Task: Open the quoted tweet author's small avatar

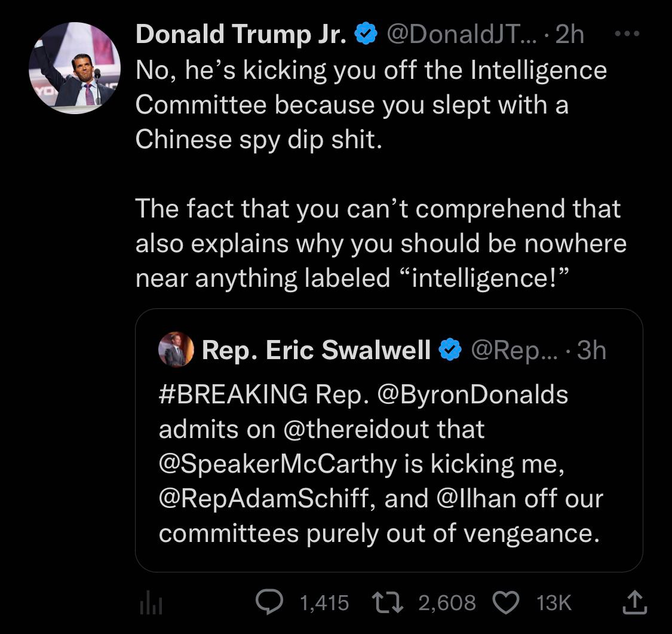Action: 176,350
